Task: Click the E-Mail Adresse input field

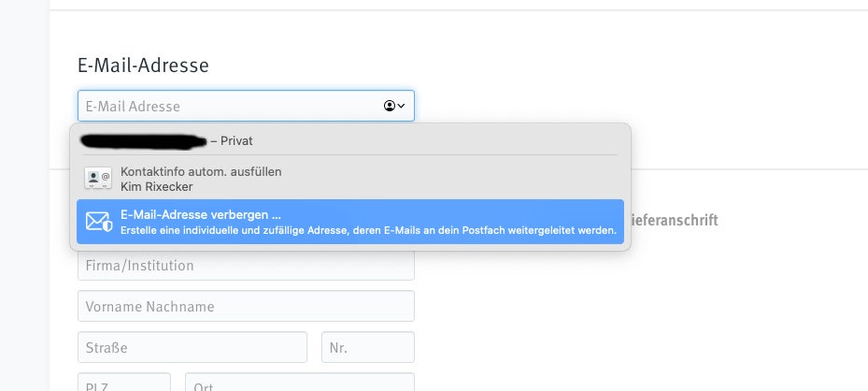Action: [246, 106]
